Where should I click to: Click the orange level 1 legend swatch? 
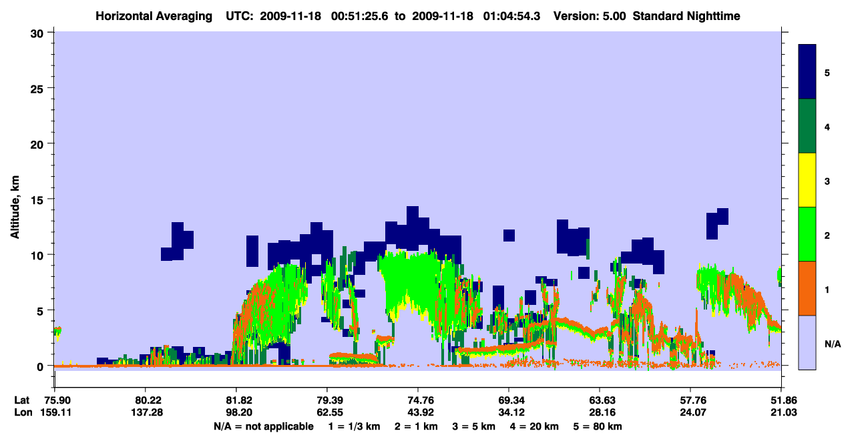tap(808, 288)
